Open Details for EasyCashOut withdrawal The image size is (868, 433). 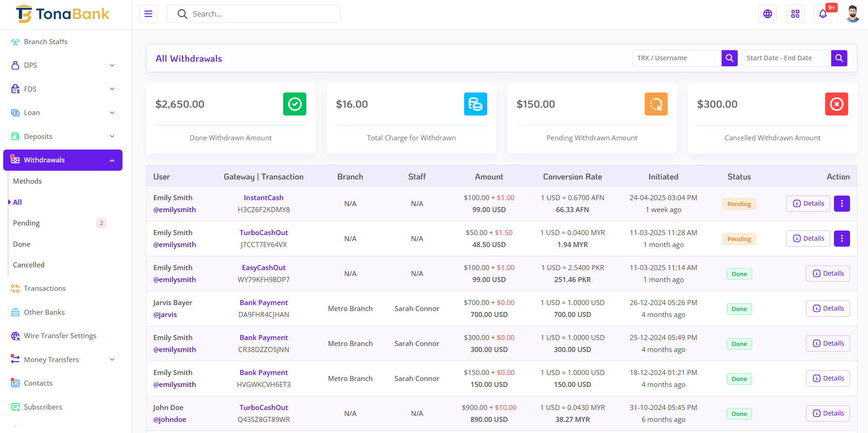pos(827,273)
